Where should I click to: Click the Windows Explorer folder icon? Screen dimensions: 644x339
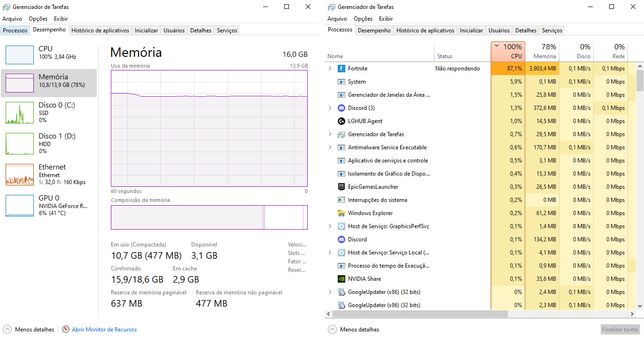341,213
